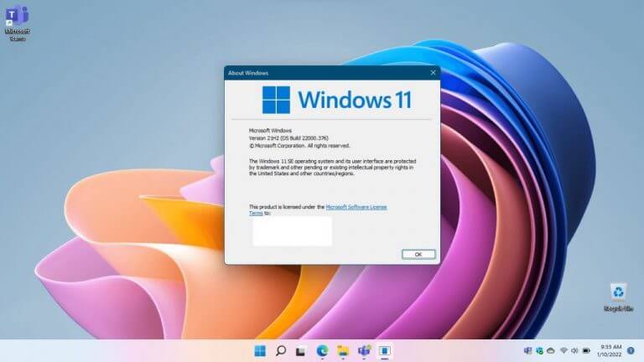Open Microsoft Teams from the taskbar

coord(364,351)
